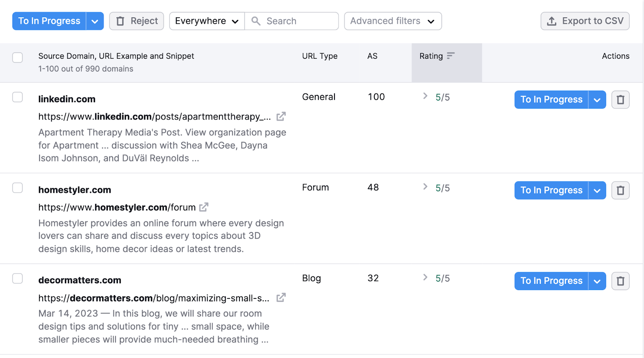Viewport: 644px width, 358px height.
Task: Click the 5/5 rating for decormatters.com
Action: click(443, 278)
